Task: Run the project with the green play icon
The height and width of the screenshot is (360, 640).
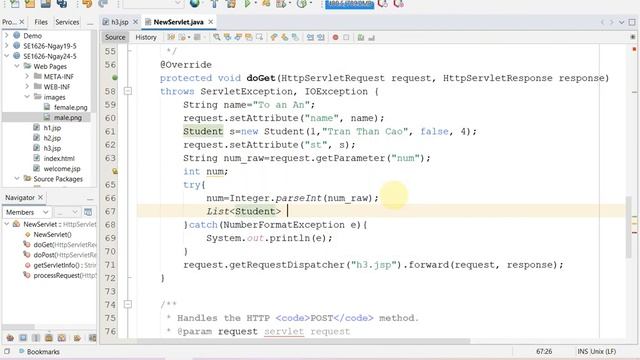Action: [247, 4]
